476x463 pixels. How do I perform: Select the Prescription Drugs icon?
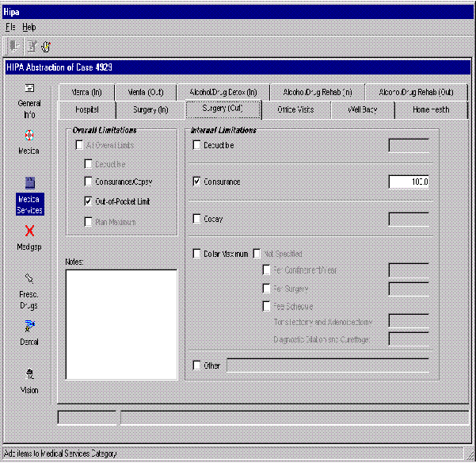click(29, 279)
